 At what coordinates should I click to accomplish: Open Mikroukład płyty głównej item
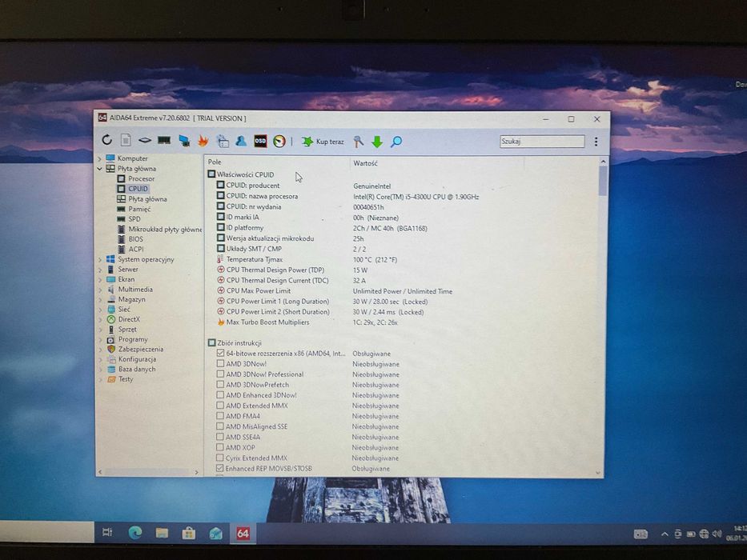coord(164,229)
